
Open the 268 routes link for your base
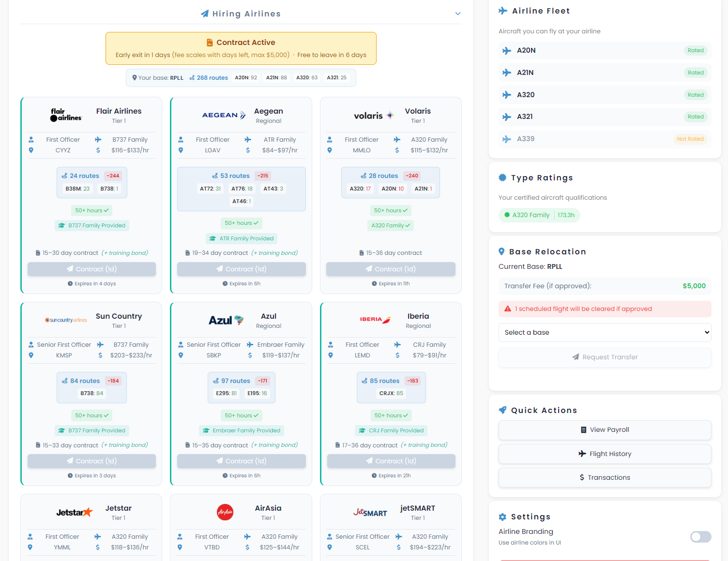(209, 78)
